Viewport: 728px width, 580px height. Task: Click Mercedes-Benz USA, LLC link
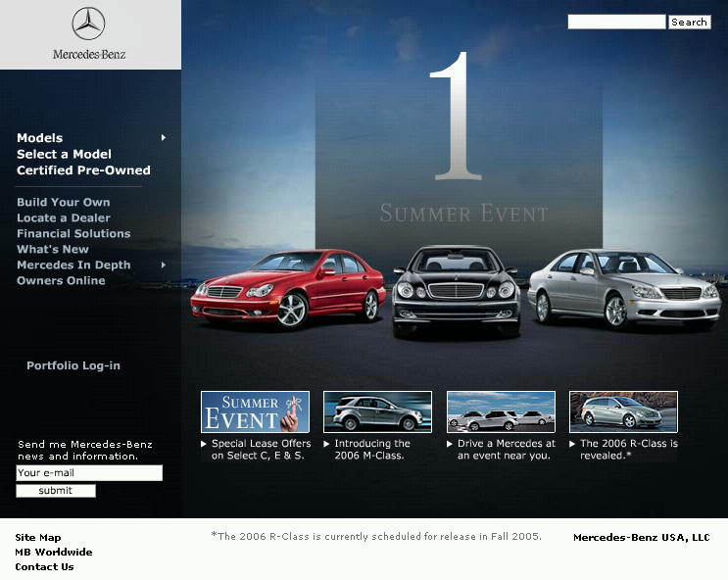point(642,537)
